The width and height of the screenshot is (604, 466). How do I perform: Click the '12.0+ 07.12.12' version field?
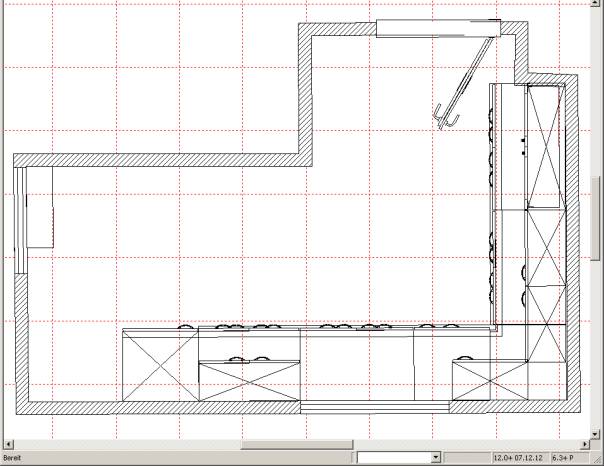(x=519, y=457)
